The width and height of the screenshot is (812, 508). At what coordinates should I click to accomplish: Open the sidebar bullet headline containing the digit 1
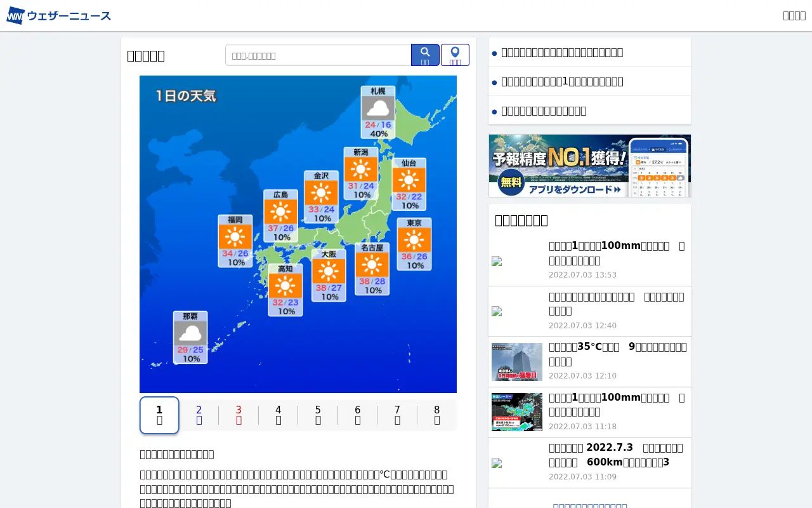coord(590,81)
